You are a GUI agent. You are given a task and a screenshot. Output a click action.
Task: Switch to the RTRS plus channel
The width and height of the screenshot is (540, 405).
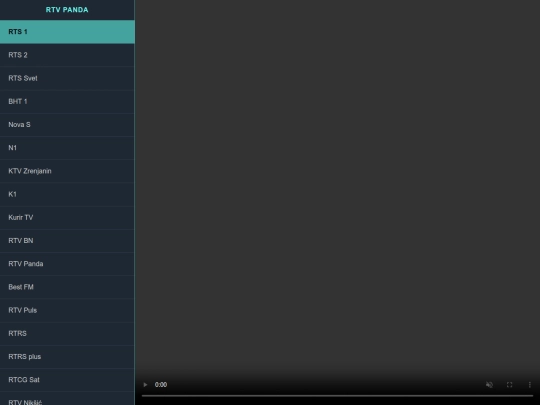coord(67,356)
